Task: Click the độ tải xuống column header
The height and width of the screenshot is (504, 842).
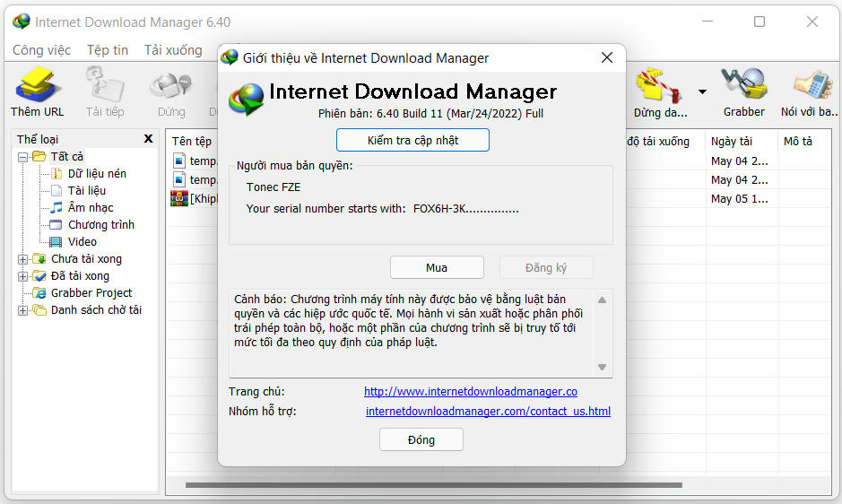Action: click(x=658, y=142)
